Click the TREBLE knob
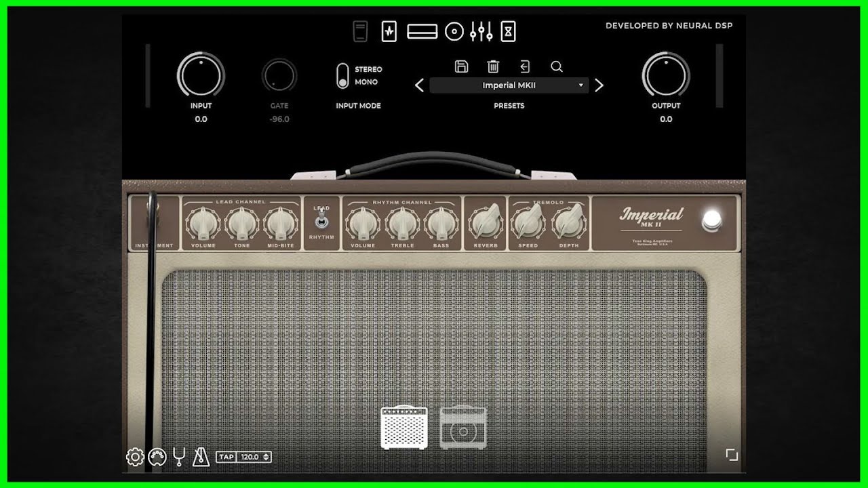This screenshot has height=488, width=868. 402,223
